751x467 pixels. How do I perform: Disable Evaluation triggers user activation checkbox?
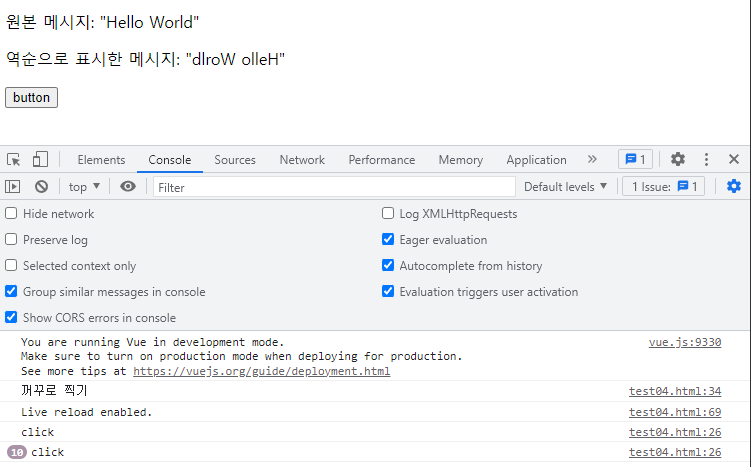tap(388, 291)
